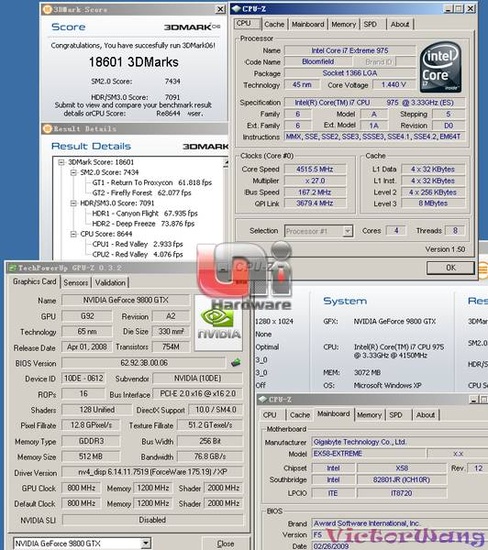Image resolution: width=488 pixels, height=550 pixels.
Task: Open About tab in lower CPU-Z window
Action: [425, 415]
